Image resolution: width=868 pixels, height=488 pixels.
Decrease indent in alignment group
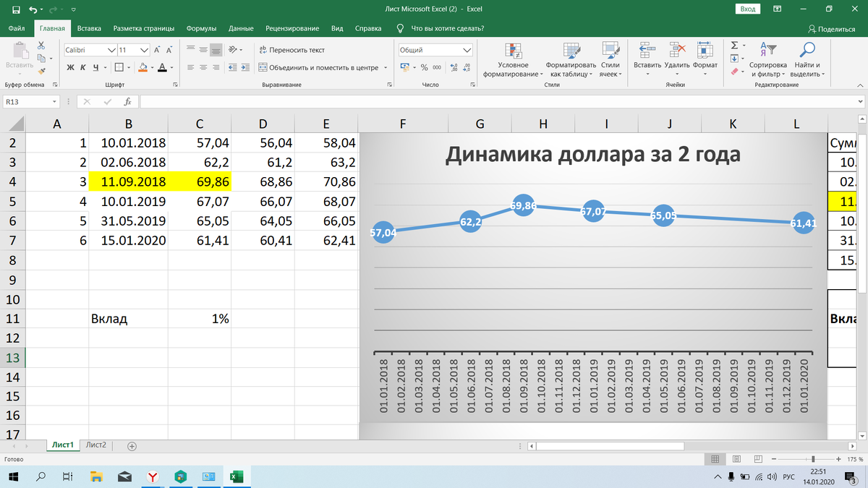(x=232, y=67)
